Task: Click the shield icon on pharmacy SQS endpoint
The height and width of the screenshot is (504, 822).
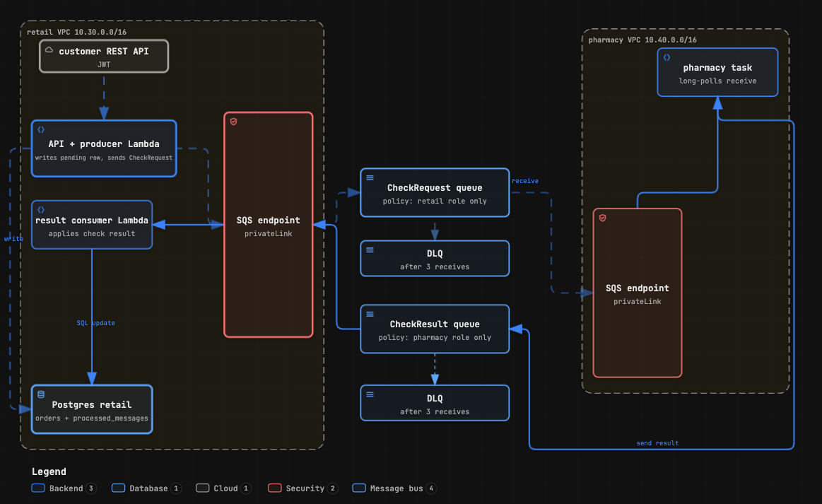Action: point(603,218)
